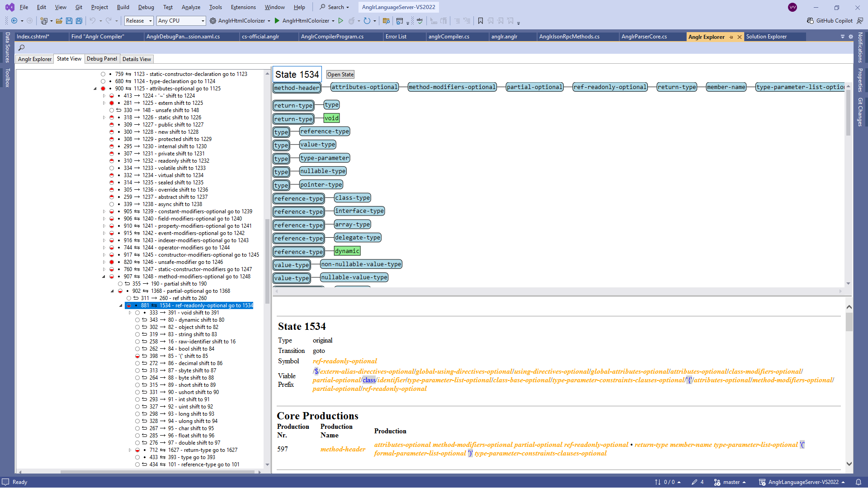Toggle the marker on 148 unsafe shift row
The image size is (868, 488).
coord(112,110)
